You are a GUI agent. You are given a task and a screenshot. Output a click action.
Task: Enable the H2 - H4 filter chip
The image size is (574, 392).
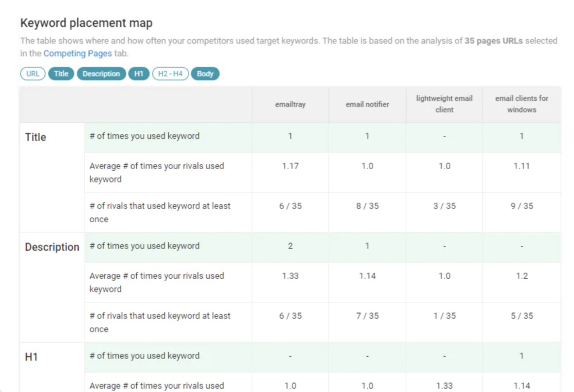pos(170,74)
